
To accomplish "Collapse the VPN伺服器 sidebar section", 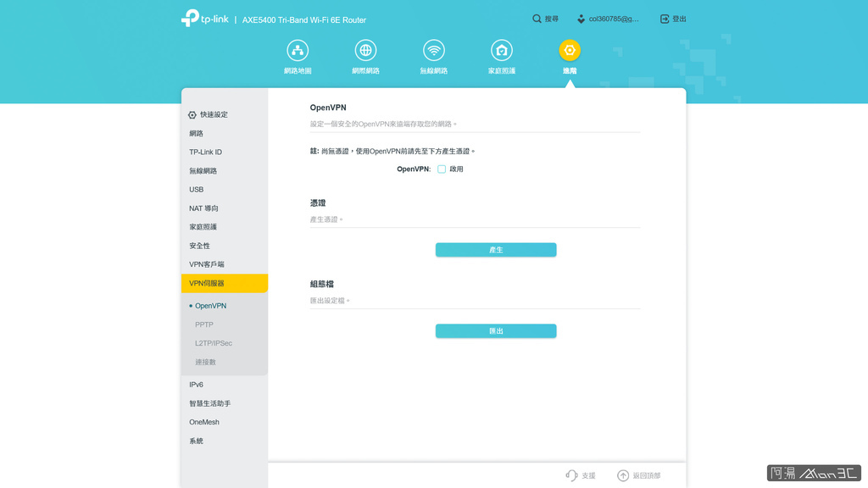I will (224, 283).
